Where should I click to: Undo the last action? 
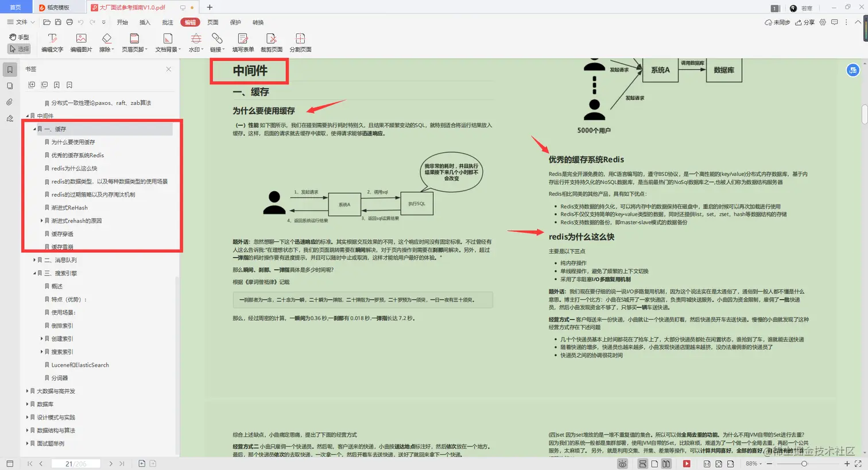(x=81, y=22)
